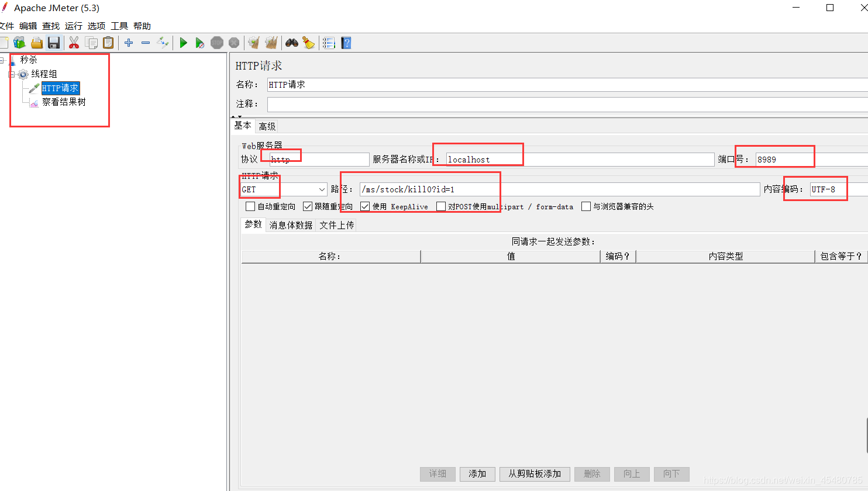This screenshot has height=491, width=868.
Task: Open the 工具 menu
Action: [x=119, y=26]
